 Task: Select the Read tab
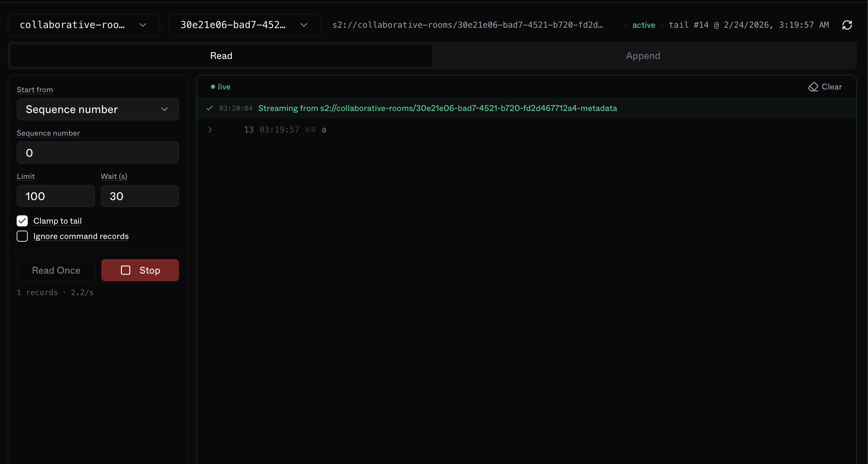(x=221, y=56)
